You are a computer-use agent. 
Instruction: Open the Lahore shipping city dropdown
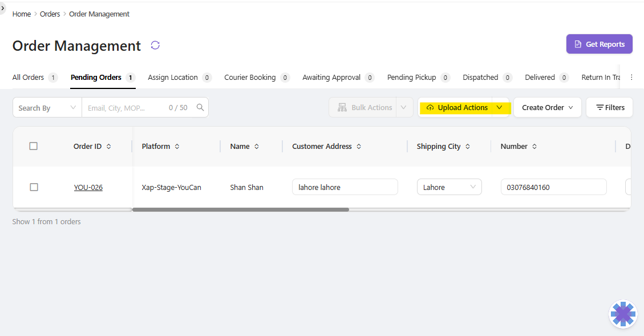click(x=449, y=187)
